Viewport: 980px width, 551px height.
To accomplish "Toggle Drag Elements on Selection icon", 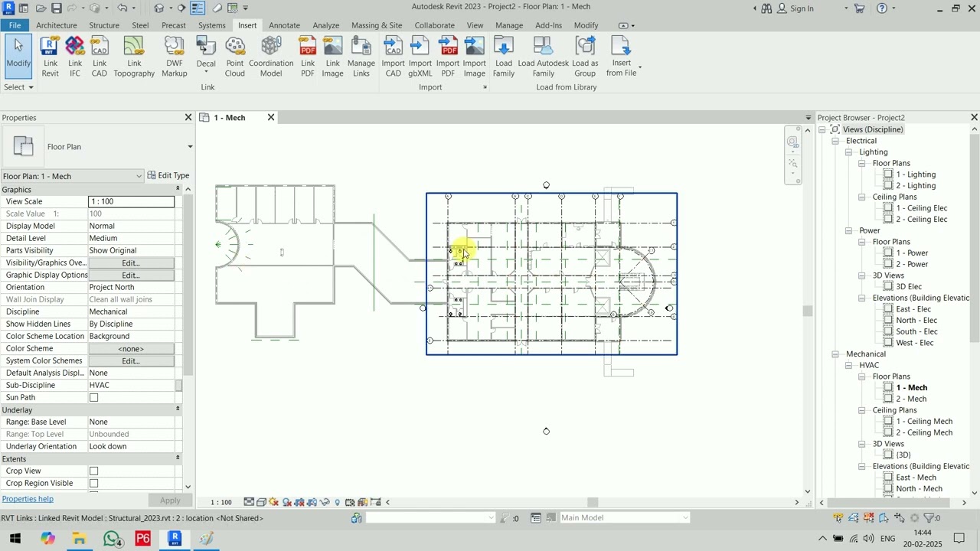I will 899,518.
